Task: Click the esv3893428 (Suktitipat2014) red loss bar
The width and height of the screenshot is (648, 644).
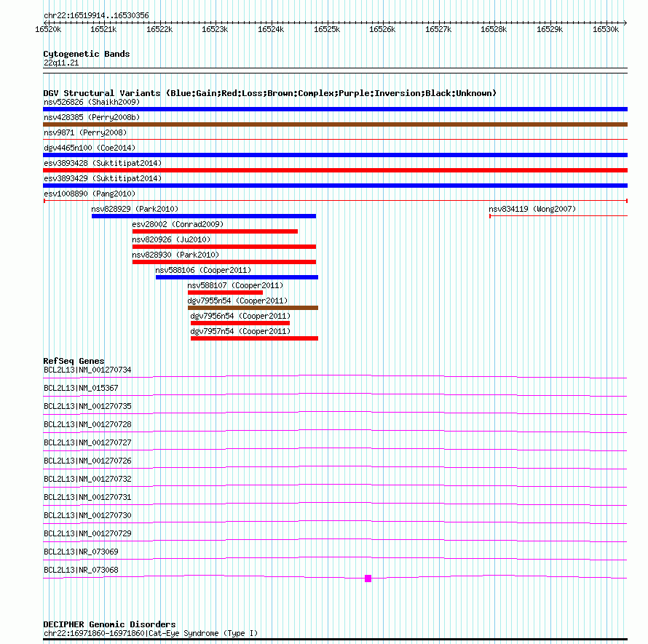Action: [335, 170]
